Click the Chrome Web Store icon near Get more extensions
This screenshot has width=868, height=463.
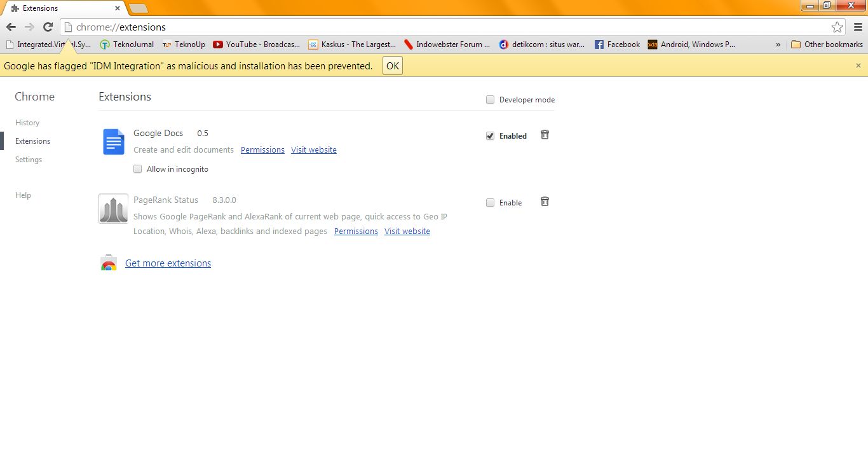(108, 262)
